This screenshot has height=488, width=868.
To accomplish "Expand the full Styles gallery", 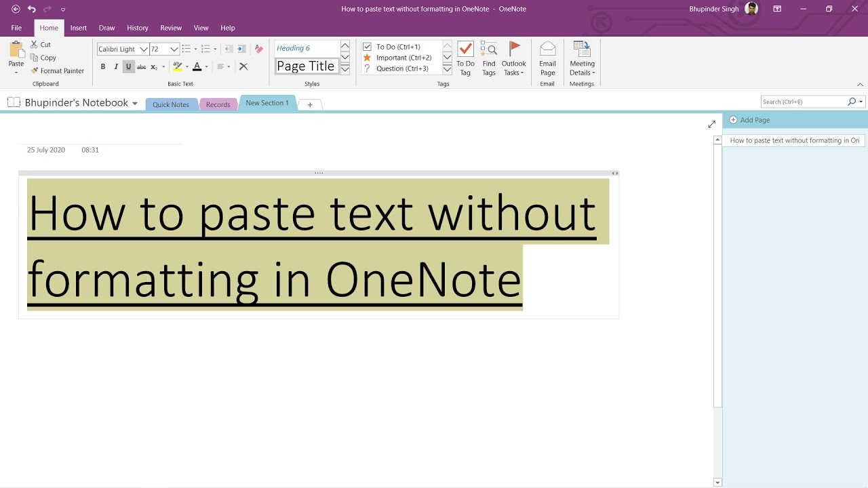I will coord(345,69).
